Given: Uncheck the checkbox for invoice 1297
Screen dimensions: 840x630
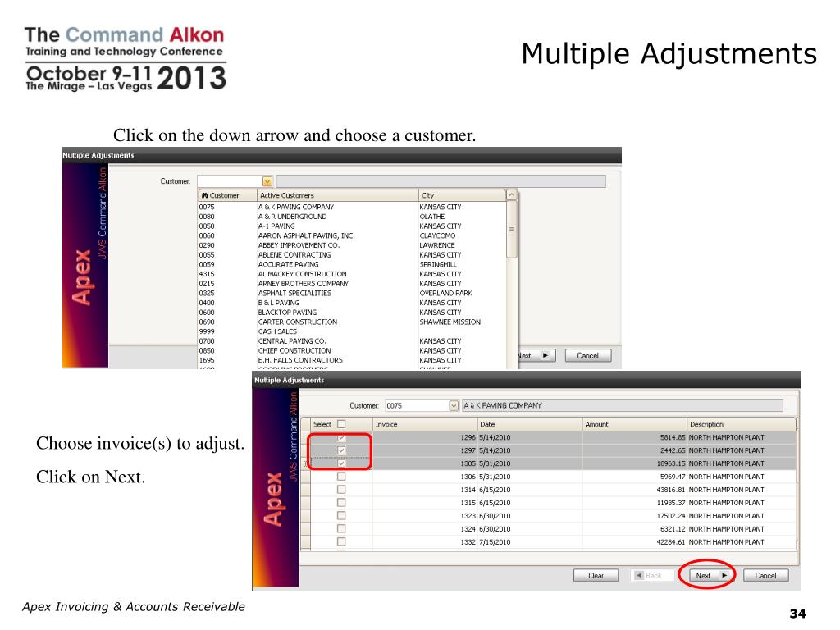Looking at the screenshot, I should 341,450.
